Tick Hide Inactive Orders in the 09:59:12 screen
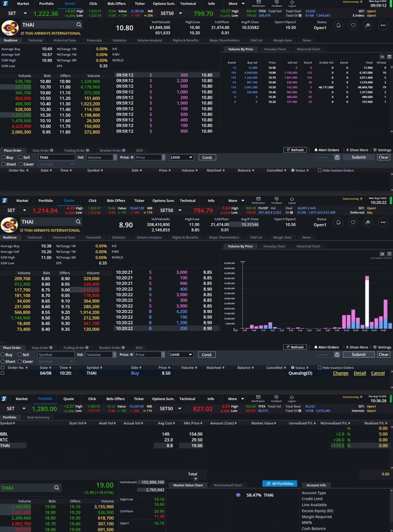 point(320,171)
